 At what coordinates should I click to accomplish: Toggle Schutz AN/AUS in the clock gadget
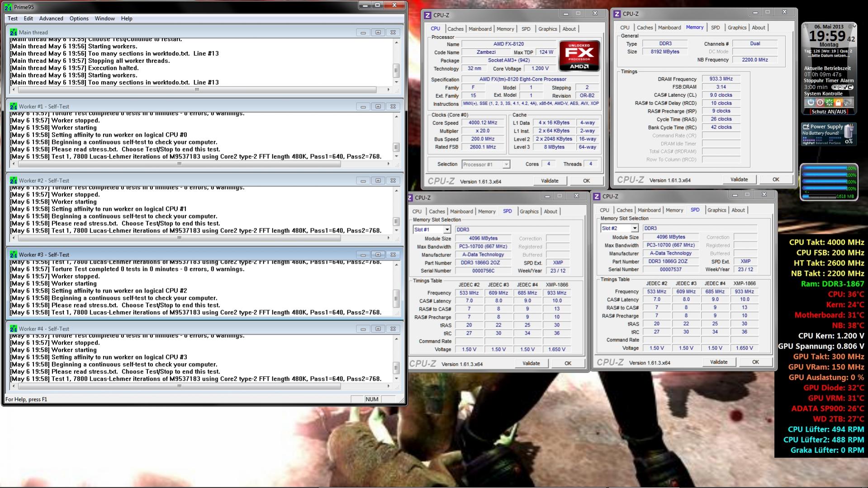[x=829, y=112]
